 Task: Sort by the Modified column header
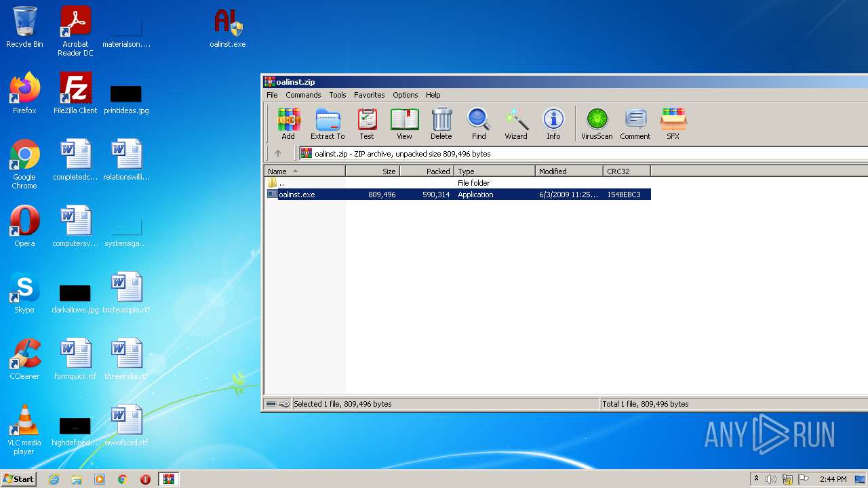click(x=570, y=171)
